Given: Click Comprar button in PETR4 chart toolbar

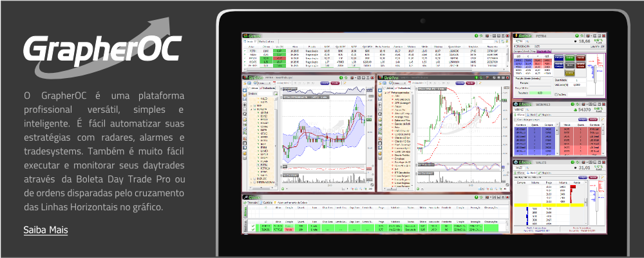Looking at the screenshot, I should (325, 83).
